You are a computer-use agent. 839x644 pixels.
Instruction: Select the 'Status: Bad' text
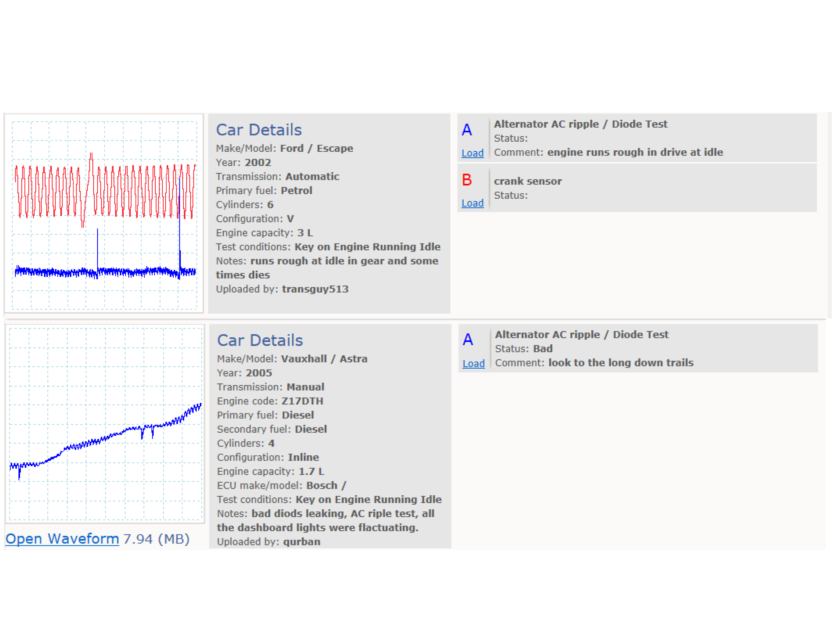(x=524, y=349)
